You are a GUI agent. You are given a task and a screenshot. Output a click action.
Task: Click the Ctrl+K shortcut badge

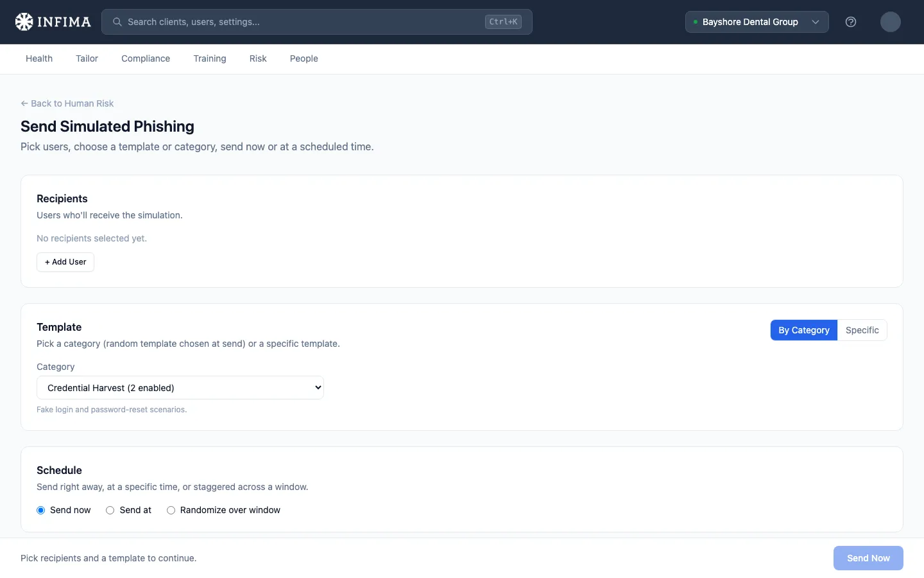pos(503,22)
